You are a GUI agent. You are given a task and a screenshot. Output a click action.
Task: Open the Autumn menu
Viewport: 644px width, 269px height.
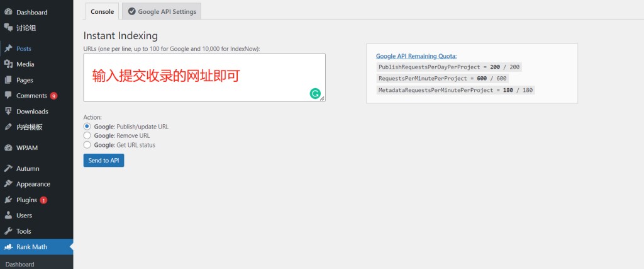point(36,168)
